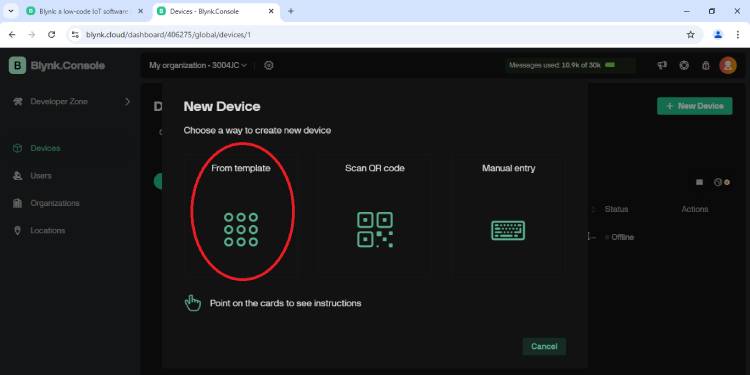750x375 pixels.
Task: Open organization settings gear icon
Action: (x=269, y=65)
